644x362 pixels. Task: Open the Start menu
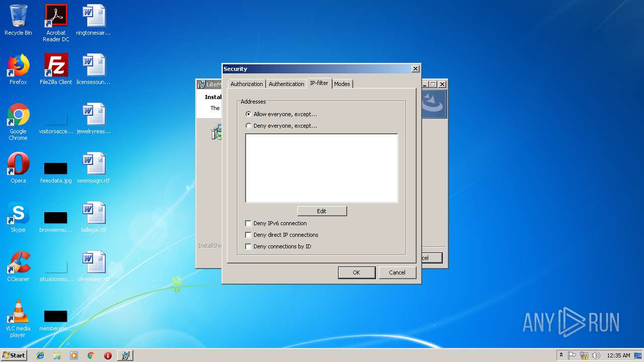(14, 355)
